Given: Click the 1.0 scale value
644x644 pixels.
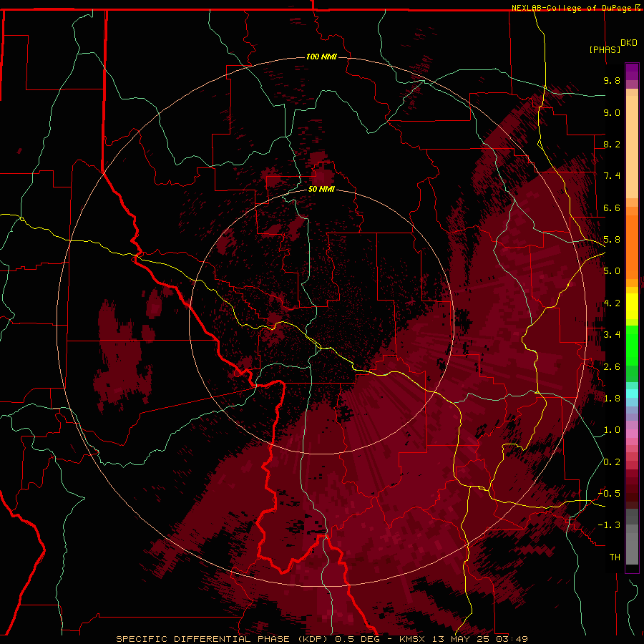Looking at the screenshot, I should pyautogui.click(x=612, y=430).
